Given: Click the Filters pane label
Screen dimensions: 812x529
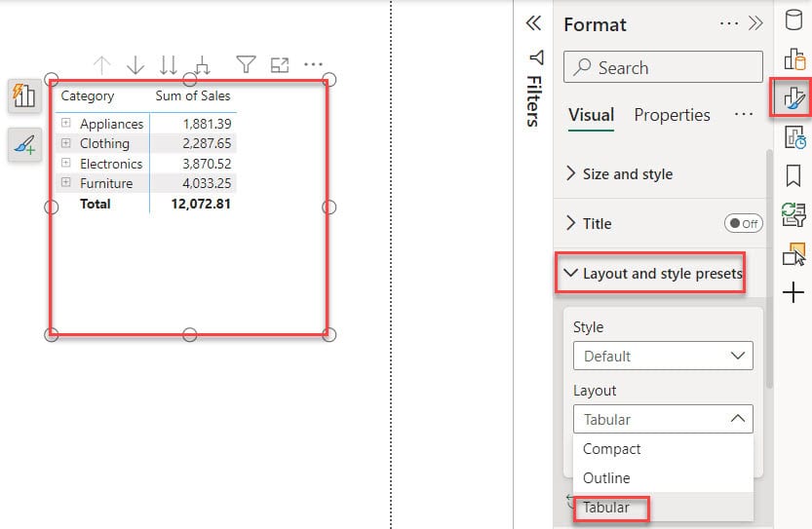Looking at the screenshot, I should coord(534,101).
